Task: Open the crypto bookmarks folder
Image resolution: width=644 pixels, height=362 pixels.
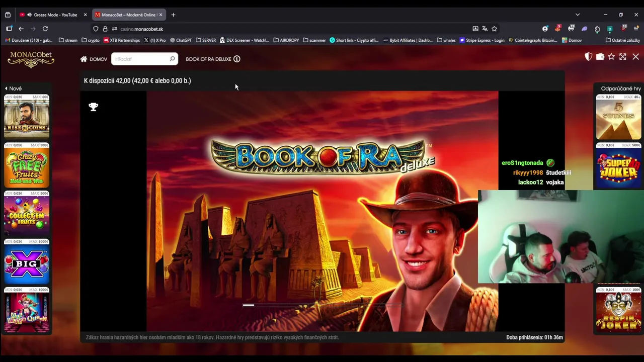Action: point(90,40)
